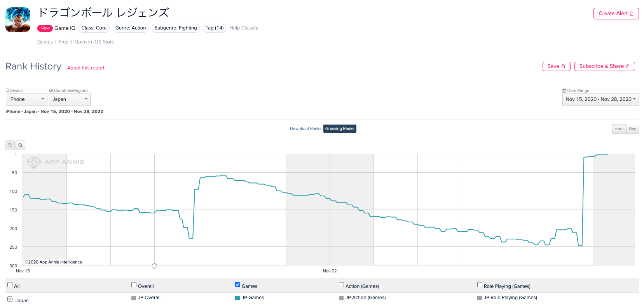Click the Nov 15 axis label

23,271
